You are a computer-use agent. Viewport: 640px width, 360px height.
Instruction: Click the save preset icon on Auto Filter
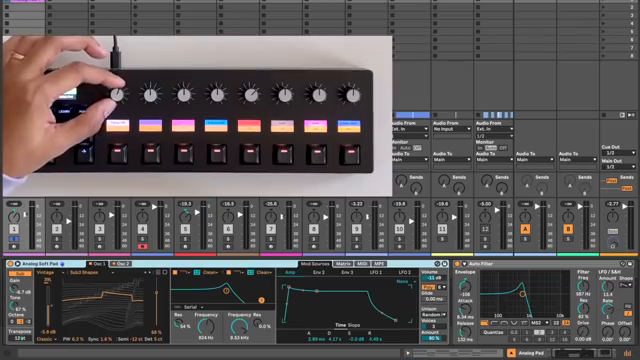click(x=630, y=264)
